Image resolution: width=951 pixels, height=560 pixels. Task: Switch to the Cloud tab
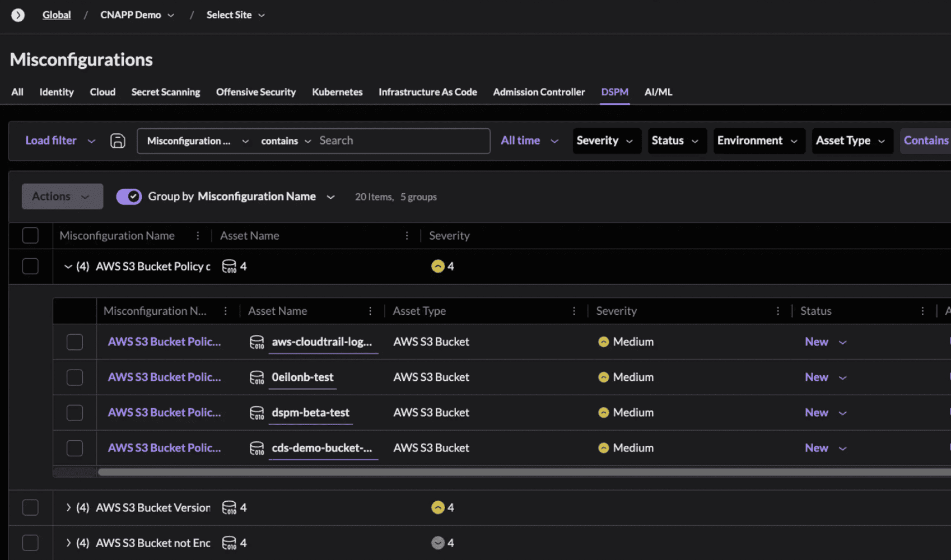[102, 92]
